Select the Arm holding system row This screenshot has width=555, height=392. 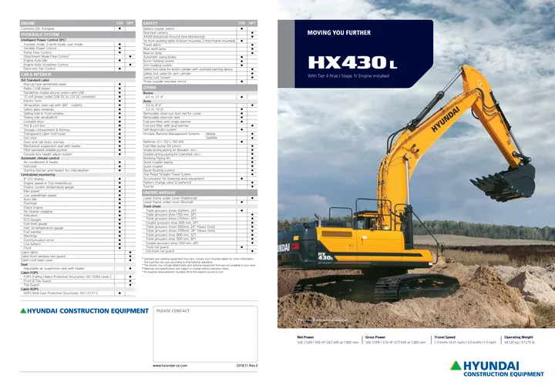(200, 65)
